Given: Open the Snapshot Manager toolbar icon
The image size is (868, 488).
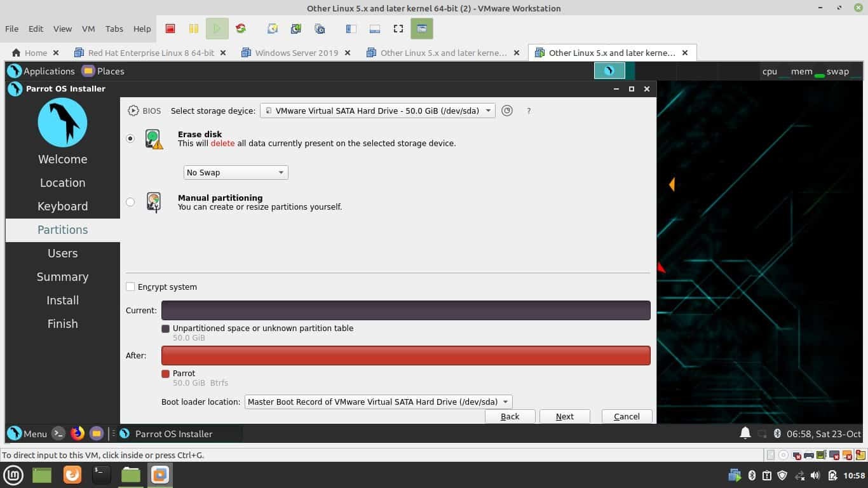Looking at the screenshot, I should [x=320, y=29].
